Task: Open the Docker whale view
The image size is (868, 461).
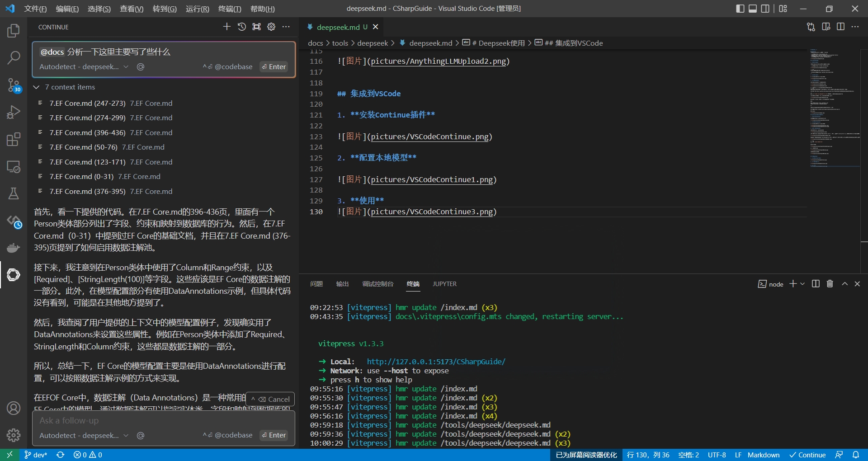Action: [14, 248]
